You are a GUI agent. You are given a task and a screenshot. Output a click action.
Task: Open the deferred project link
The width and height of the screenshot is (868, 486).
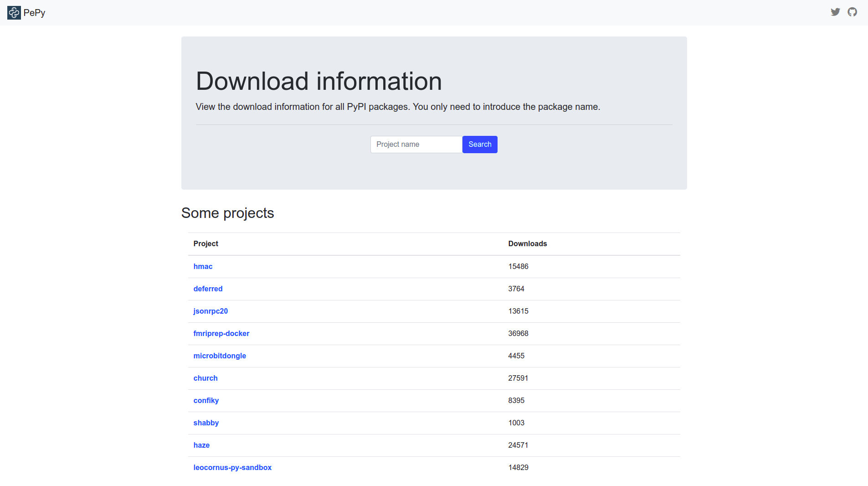click(x=208, y=289)
